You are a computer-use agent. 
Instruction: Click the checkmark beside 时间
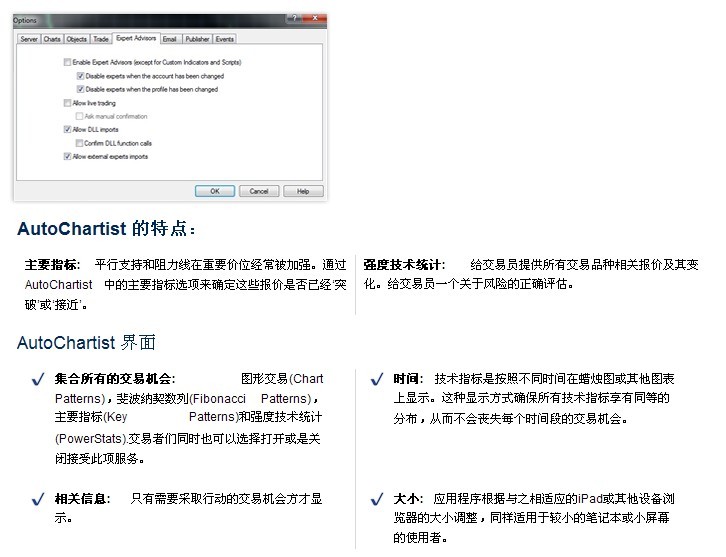[x=377, y=380]
